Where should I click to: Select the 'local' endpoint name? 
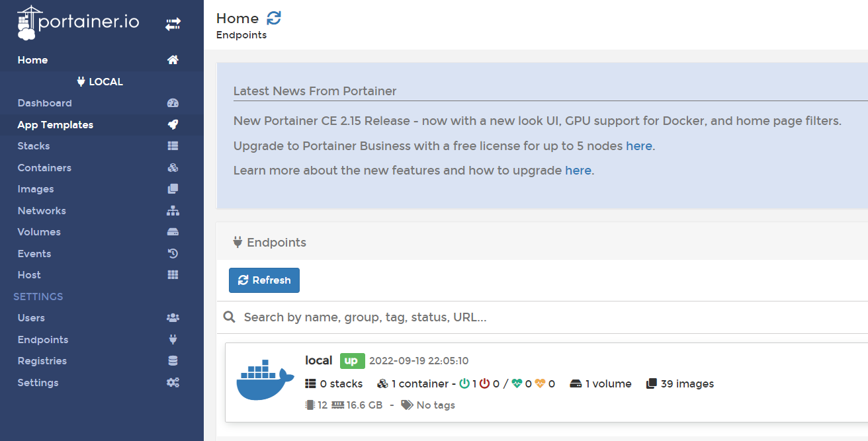[318, 360]
